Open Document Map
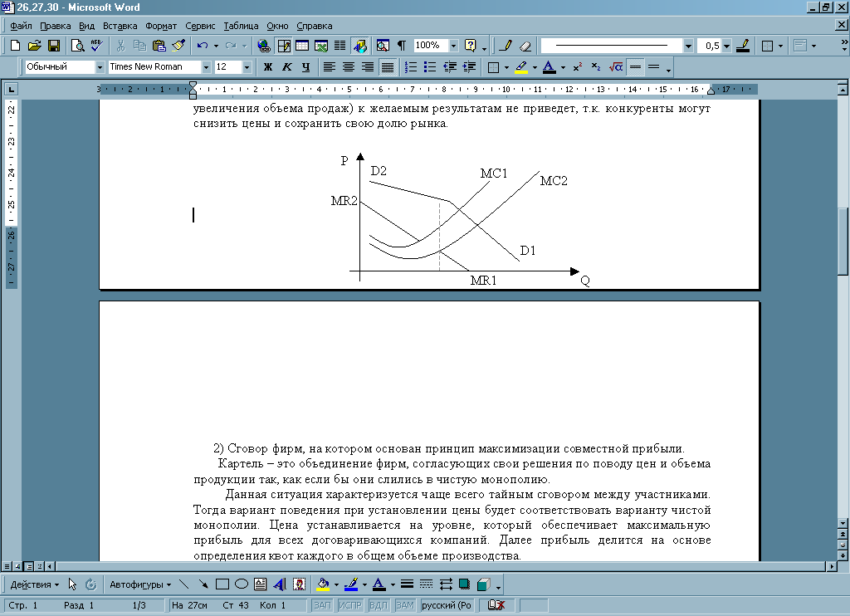Viewport: 850px width, 616px height. (383, 46)
